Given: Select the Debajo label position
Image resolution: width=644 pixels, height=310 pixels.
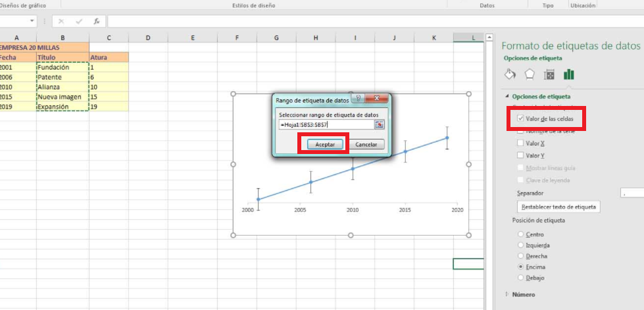Looking at the screenshot, I should pos(521,278).
